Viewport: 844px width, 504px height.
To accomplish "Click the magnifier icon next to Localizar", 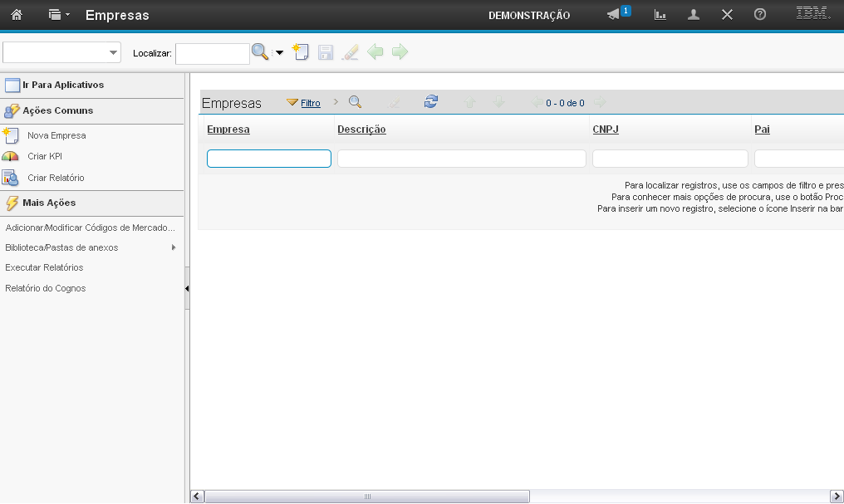I will point(260,52).
